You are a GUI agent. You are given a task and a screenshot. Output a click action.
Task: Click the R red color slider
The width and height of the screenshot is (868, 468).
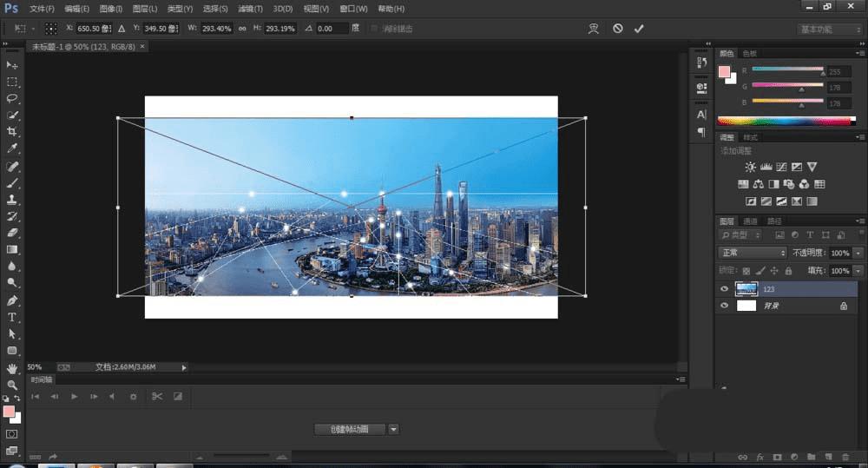787,69
